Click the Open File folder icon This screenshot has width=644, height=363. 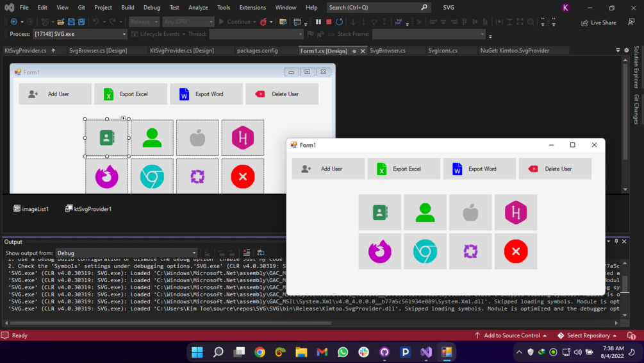[x=60, y=22]
